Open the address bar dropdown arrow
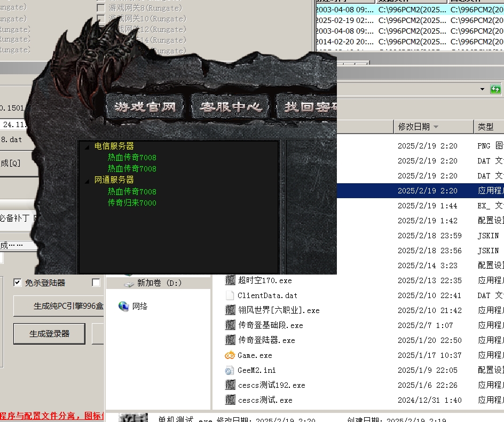Viewport: 504px width, 422px height. (x=483, y=89)
